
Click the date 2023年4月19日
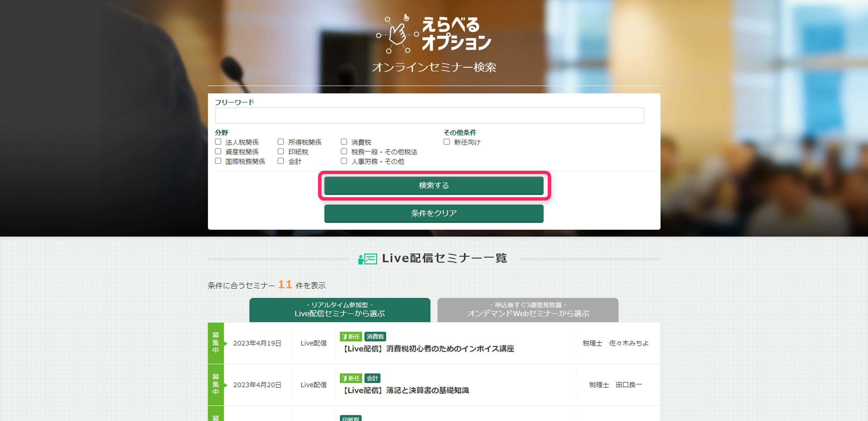click(x=257, y=343)
